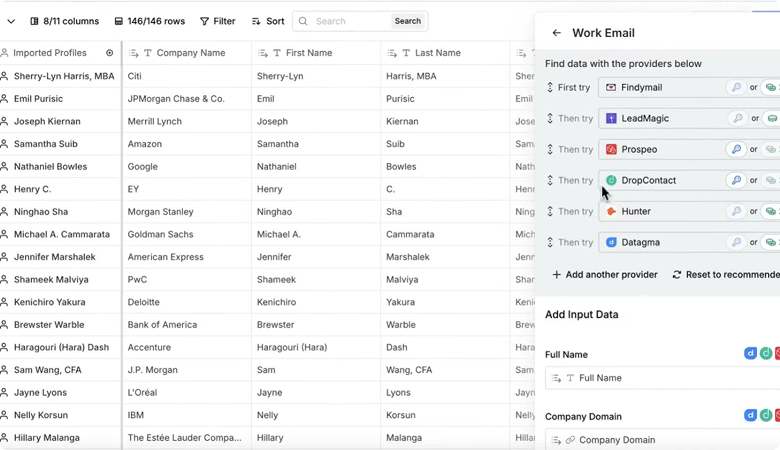
Task: Click the text-type icon in First Name header
Action: (277, 53)
